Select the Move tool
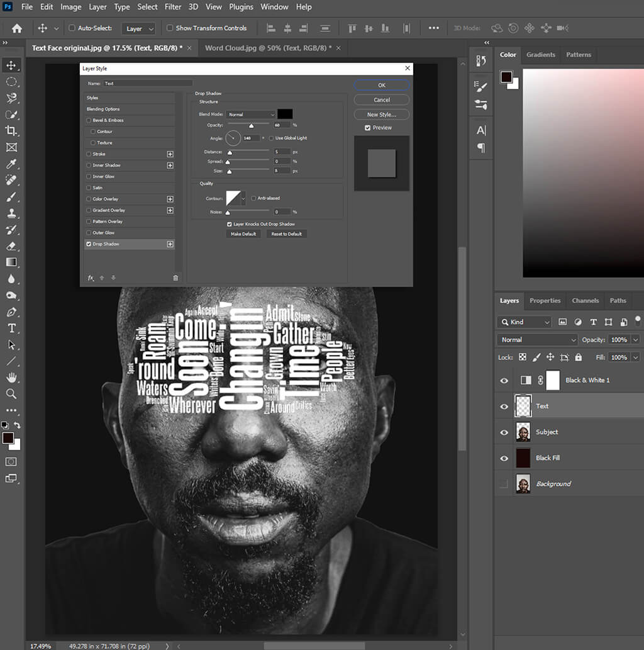Screen dimensions: 644x650 (x=9, y=64)
